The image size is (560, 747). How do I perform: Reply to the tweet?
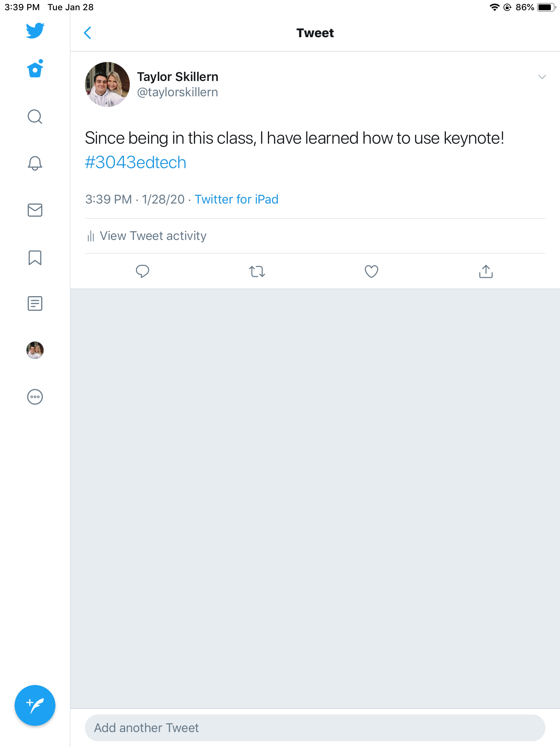[142, 271]
